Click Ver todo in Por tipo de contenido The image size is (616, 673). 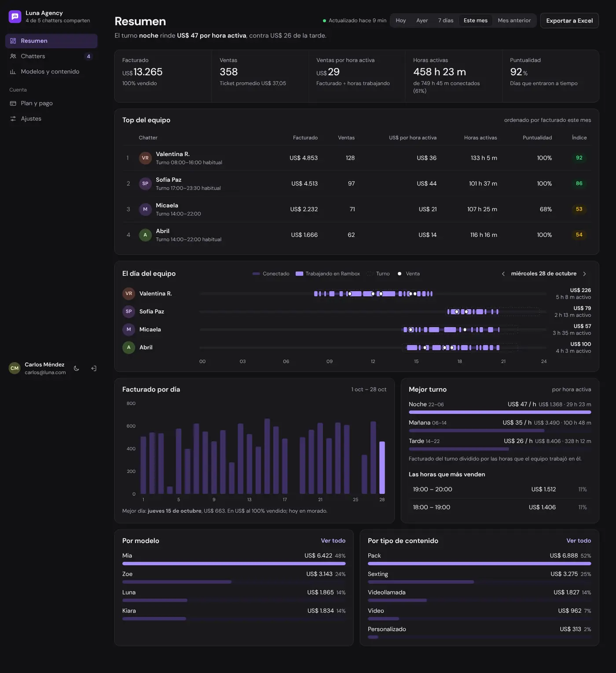579,541
